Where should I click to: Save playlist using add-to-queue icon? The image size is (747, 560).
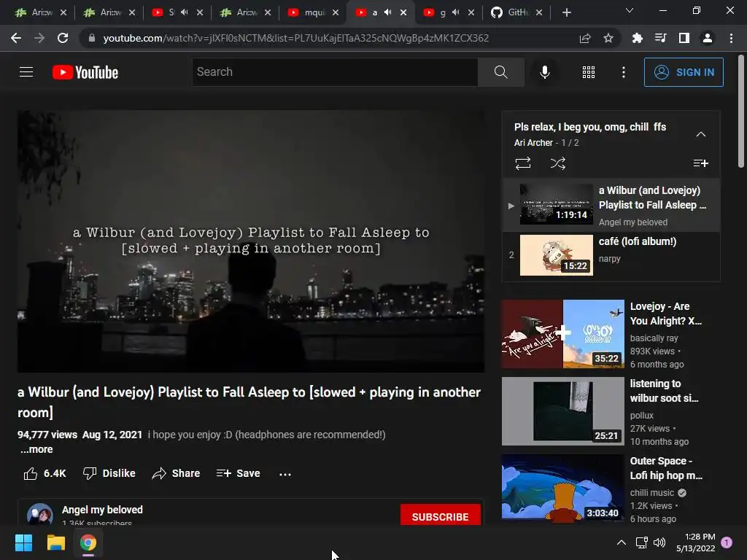[700, 163]
